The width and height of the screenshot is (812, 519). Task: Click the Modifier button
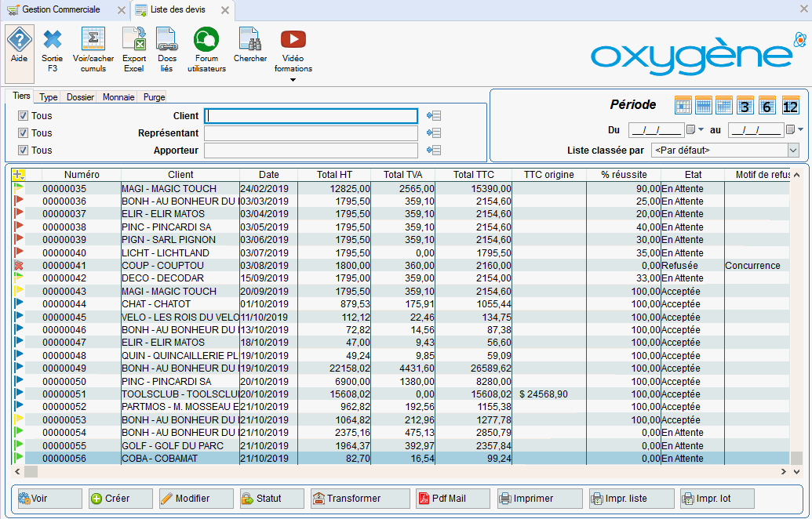(196, 499)
